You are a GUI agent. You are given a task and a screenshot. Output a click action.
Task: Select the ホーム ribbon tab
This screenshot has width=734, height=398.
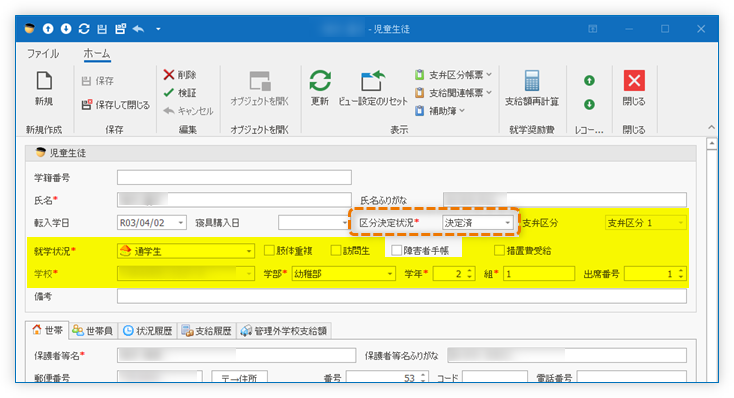click(97, 54)
